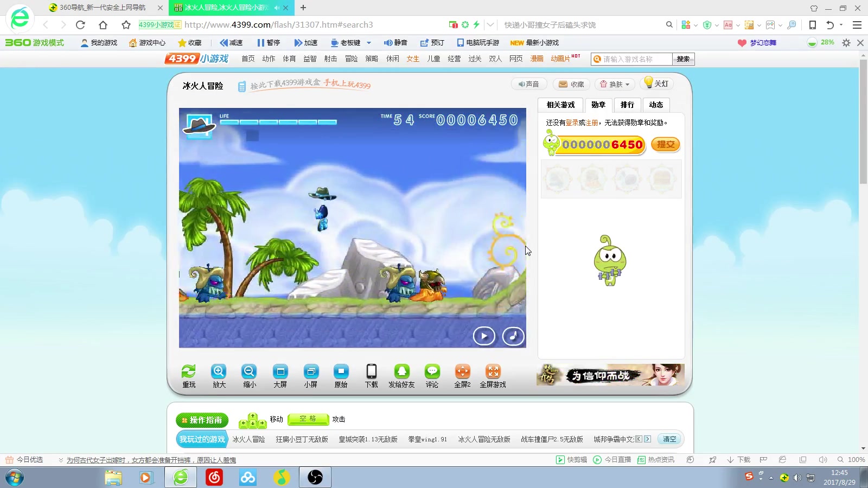Screen dimensions: 868x488
Task: Click the 为信仰而战 ad banner
Action: (610, 375)
